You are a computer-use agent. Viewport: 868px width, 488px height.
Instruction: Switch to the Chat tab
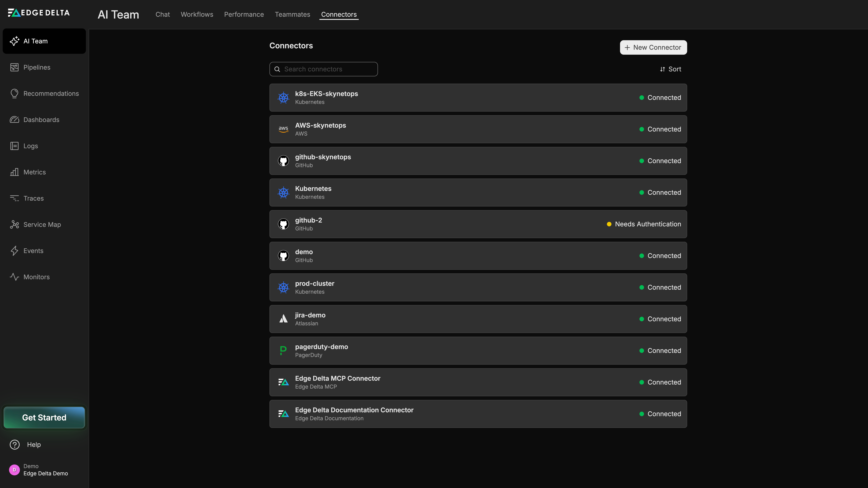(163, 14)
